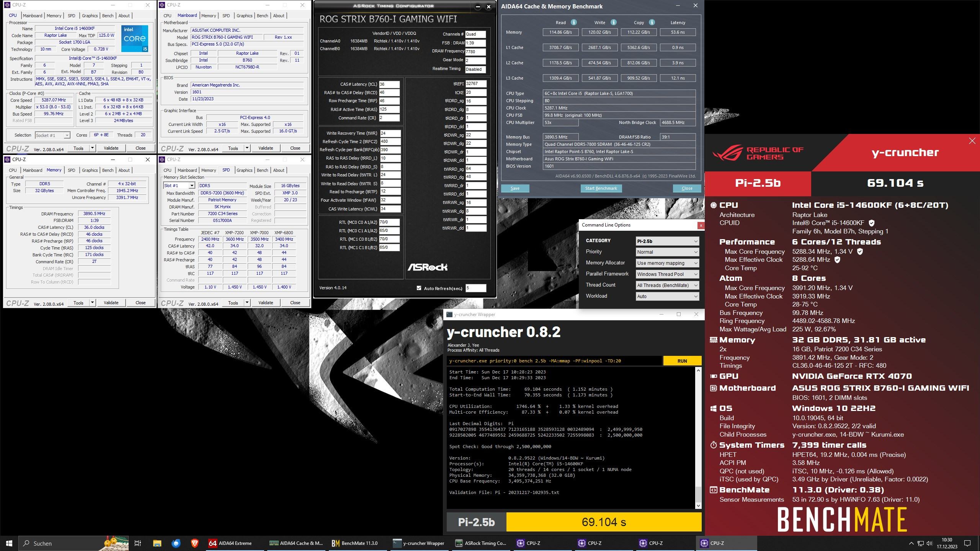Click the y-cruncher command line text field
This screenshot has width=980, height=551.
click(554, 361)
